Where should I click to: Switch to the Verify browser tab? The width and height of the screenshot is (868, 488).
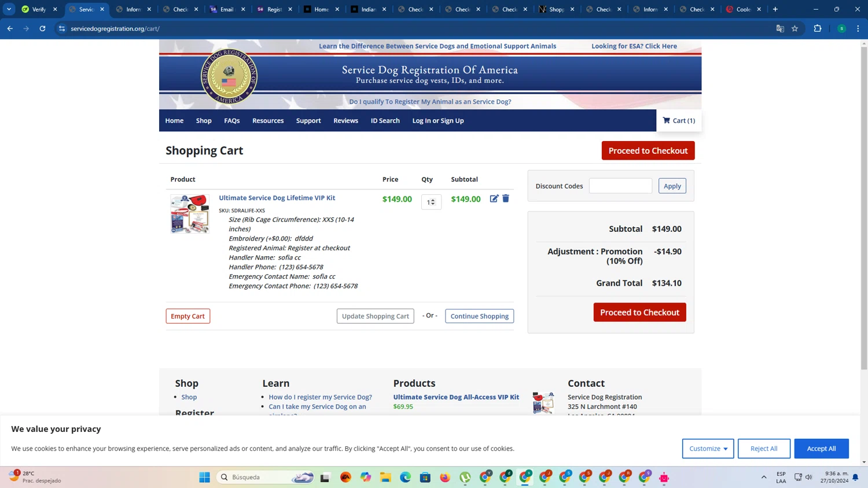(38, 9)
